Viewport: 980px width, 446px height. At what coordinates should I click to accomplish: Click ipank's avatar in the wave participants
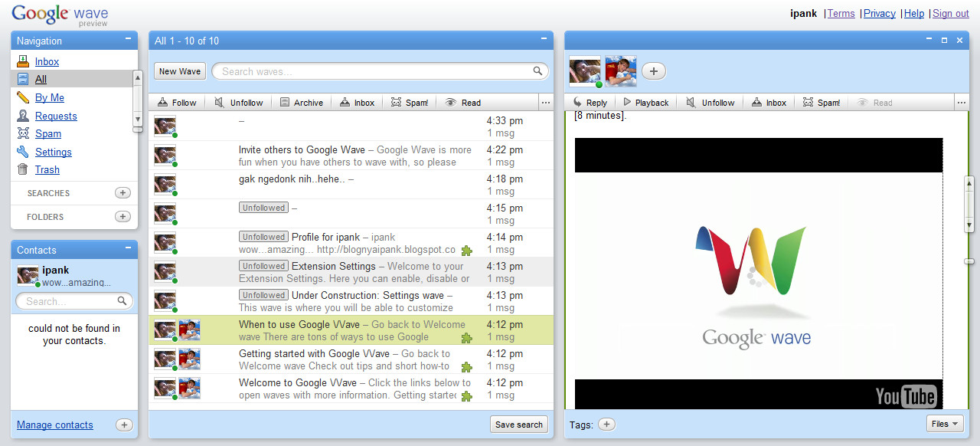point(585,71)
